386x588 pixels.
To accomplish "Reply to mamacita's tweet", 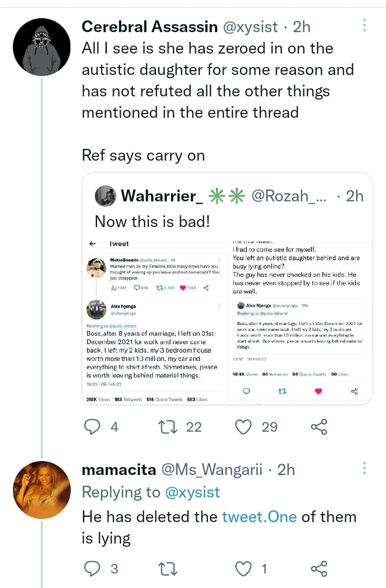I will click(93, 569).
